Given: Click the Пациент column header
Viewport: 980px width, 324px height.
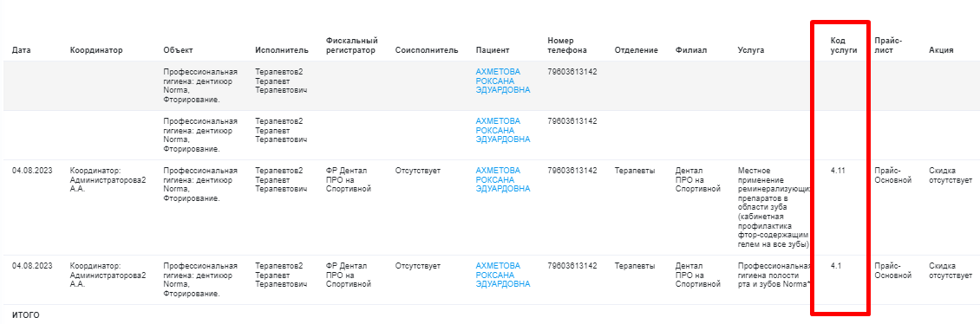Looking at the screenshot, I should [493, 50].
